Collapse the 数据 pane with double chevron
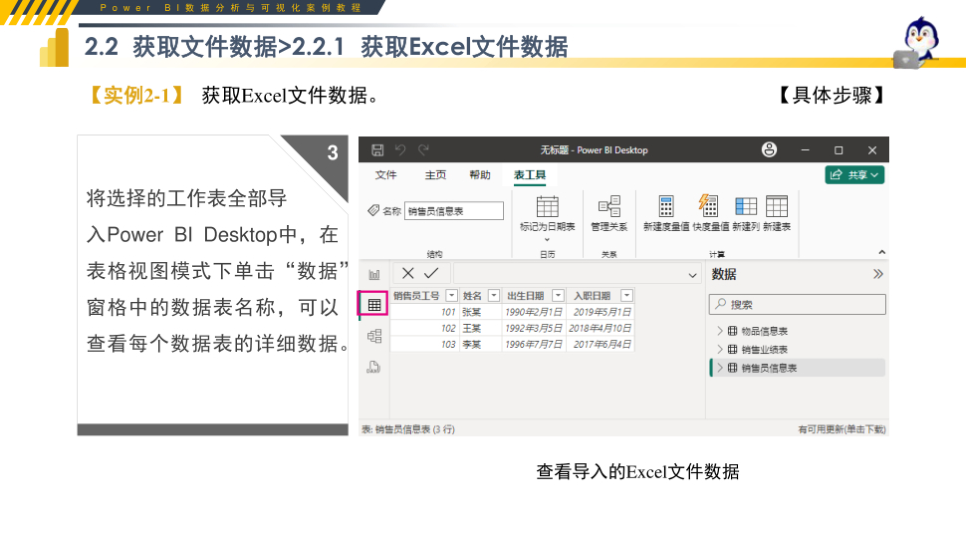Image resolution: width=966 pixels, height=544 pixels. 878,274
